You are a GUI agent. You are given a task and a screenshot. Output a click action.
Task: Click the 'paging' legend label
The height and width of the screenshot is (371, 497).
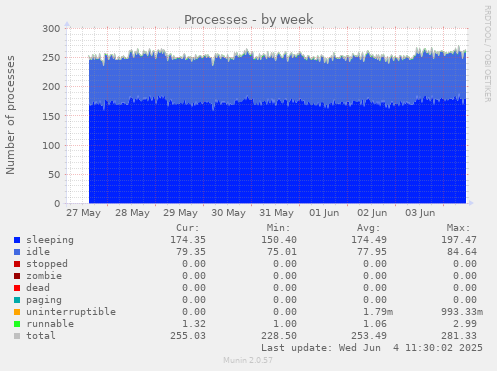click(44, 300)
